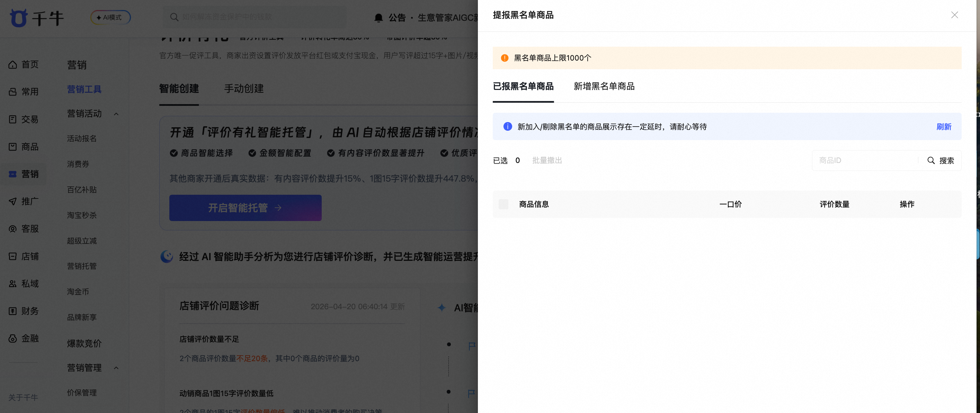Click the orange warning icon
The image size is (980, 413).
[505, 58]
